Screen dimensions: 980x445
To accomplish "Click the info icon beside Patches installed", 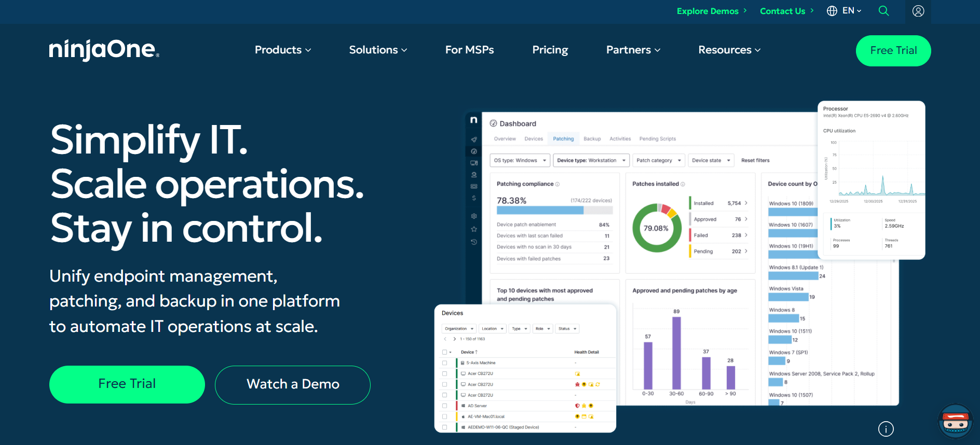I will point(683,184).
